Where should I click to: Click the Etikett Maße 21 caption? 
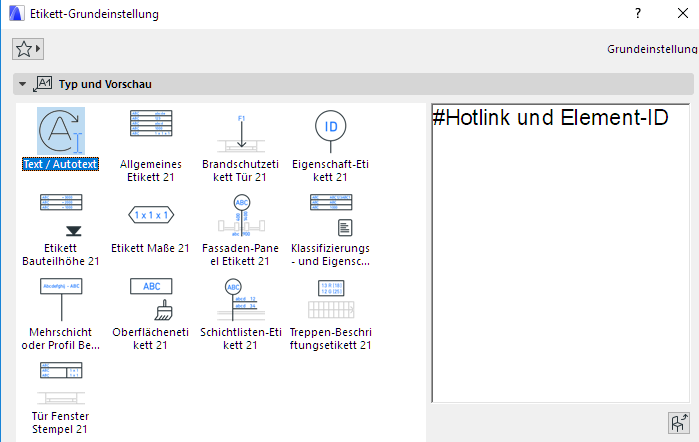point(150,248)
